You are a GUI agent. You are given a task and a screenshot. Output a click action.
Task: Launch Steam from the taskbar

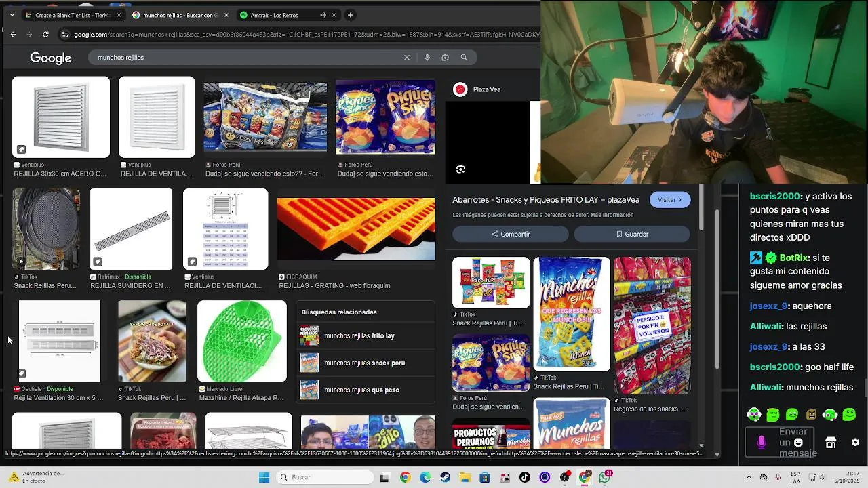445,478
